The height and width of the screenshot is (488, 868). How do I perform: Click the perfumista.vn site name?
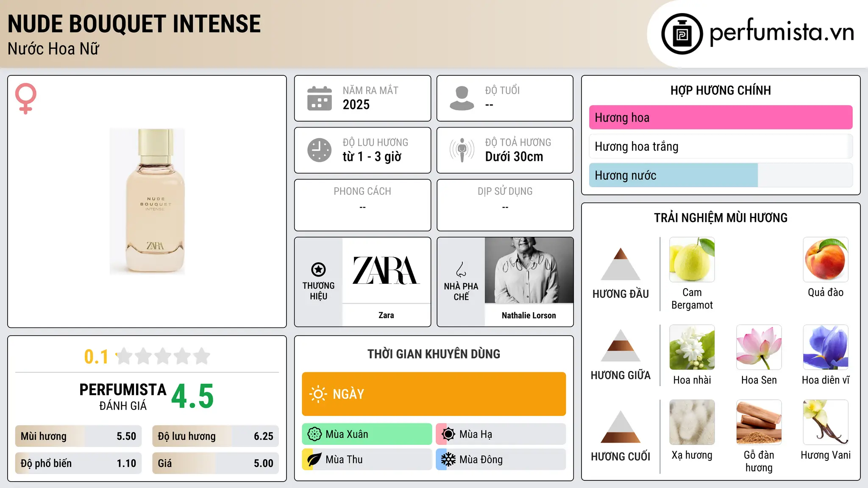click(782, 32)
